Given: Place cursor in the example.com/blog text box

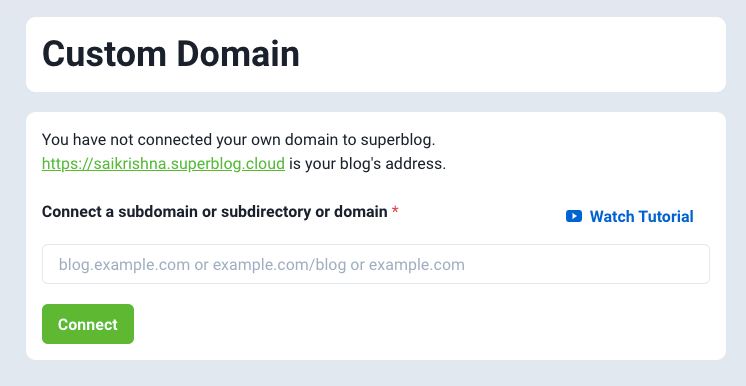Looking at the screenshot, I should click(x=376, y=264).
